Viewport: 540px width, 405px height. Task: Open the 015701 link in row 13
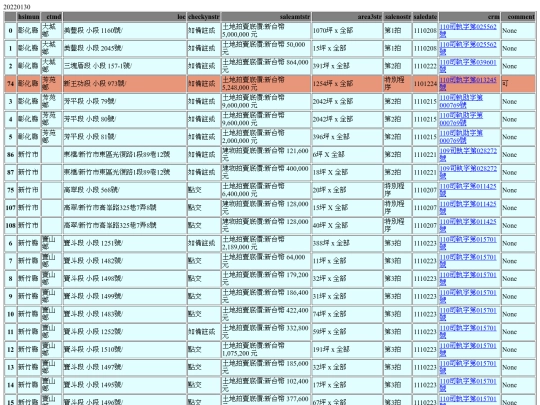pyautogui.click(x=468, y=367)
